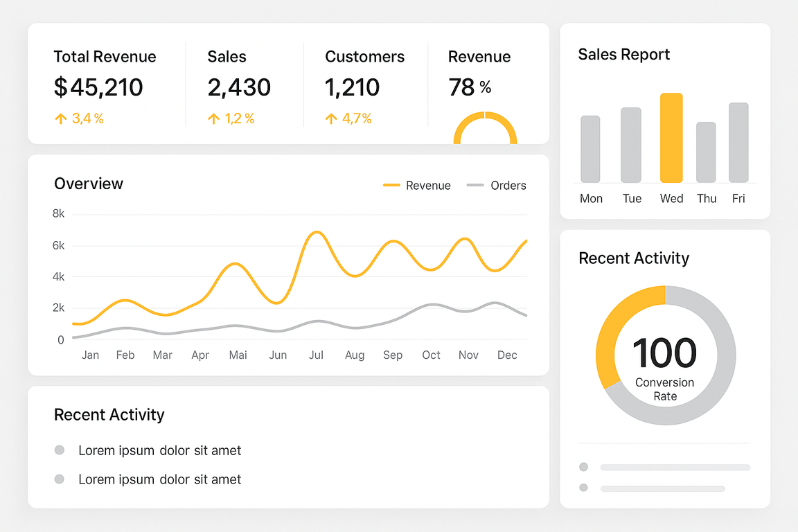The image size is (798, 532).
Task: Click the up arrow beside 4,7%
Action: [x=332, y=119]
